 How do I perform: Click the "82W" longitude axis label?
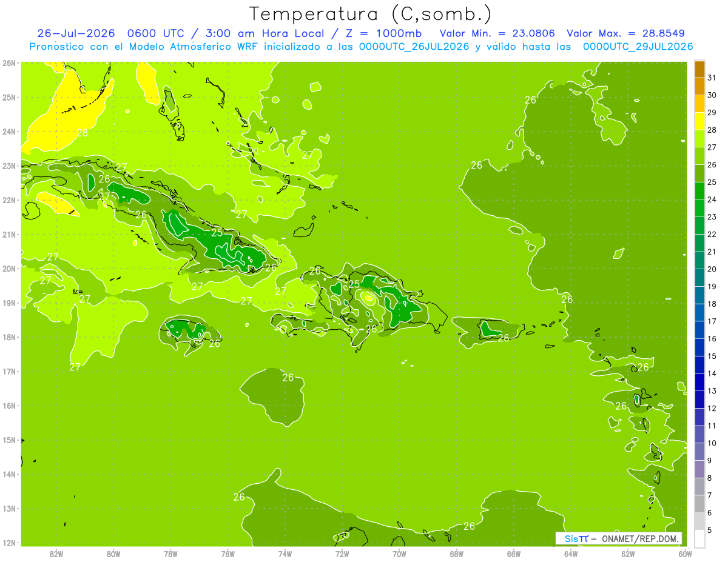(56, 554)
